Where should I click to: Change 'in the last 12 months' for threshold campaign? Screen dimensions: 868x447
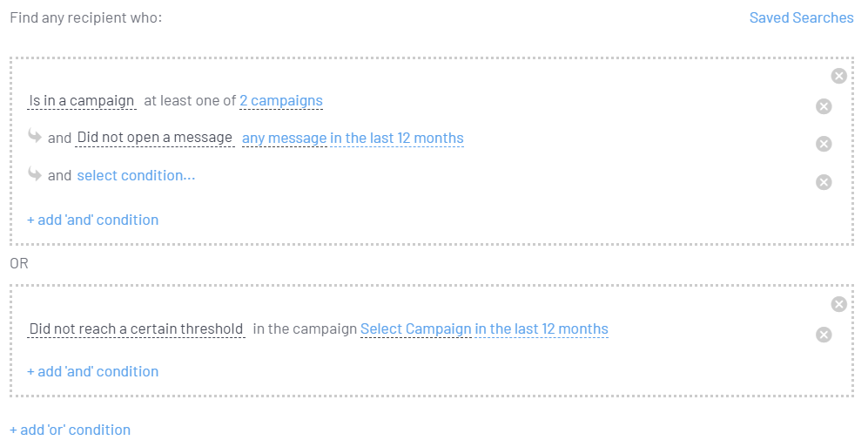click(542, 329)
